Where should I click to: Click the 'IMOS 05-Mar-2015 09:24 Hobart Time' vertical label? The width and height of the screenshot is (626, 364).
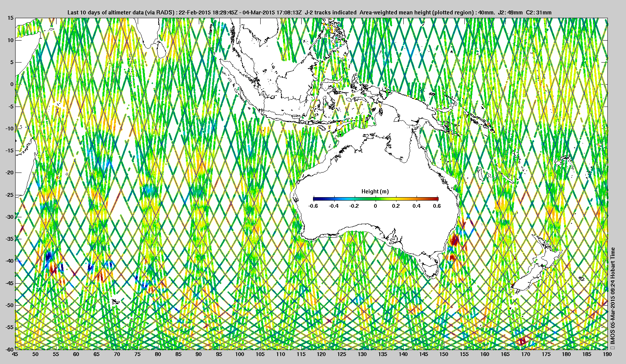pyautogui.click(x=613, y=296)
